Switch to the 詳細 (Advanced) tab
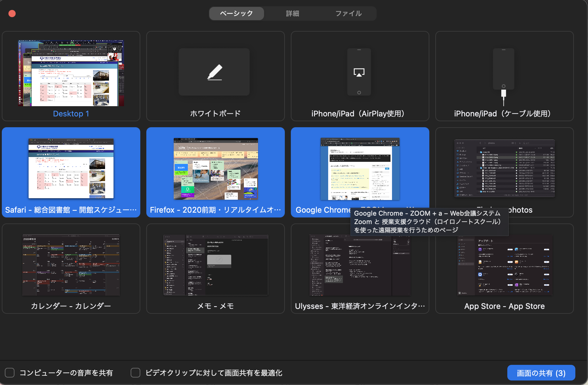The image size is (588, 385). [292, 14]
